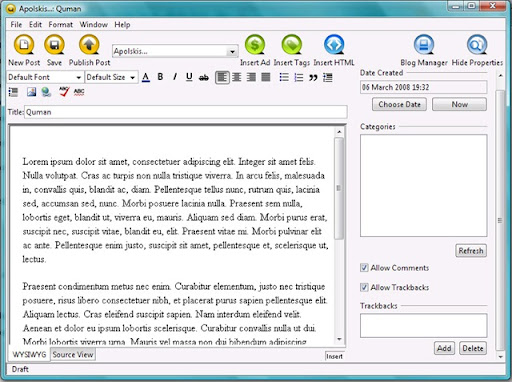The image size is (512, 382).
Task: Create a new post with New Post icon
Action: coord(24,44)
